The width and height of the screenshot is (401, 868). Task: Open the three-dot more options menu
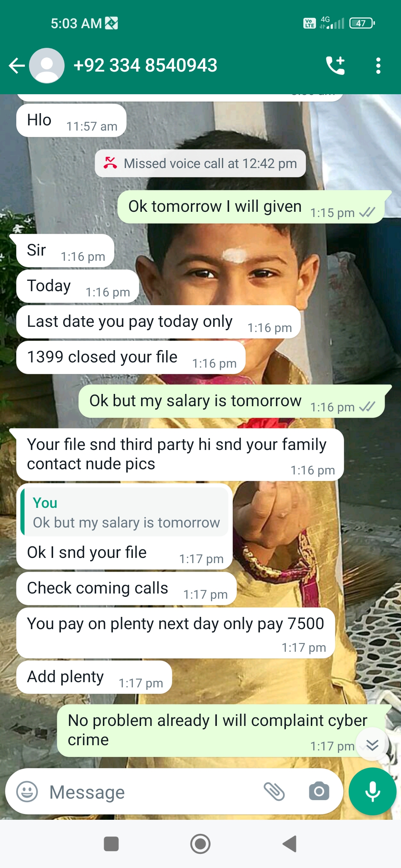pos(378,66)
